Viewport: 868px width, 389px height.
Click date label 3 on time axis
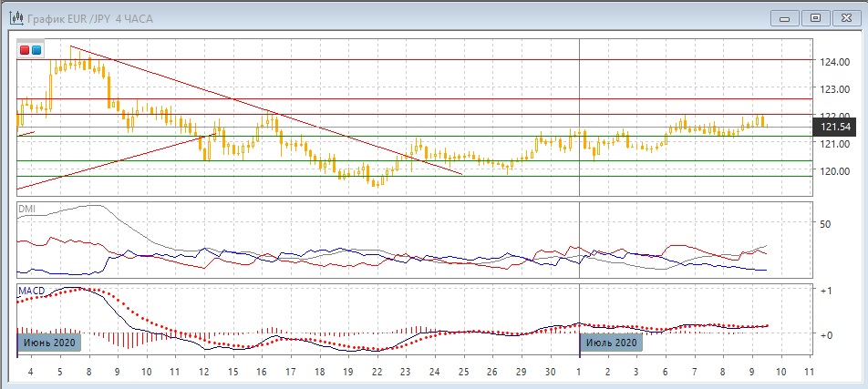[636, 372]
